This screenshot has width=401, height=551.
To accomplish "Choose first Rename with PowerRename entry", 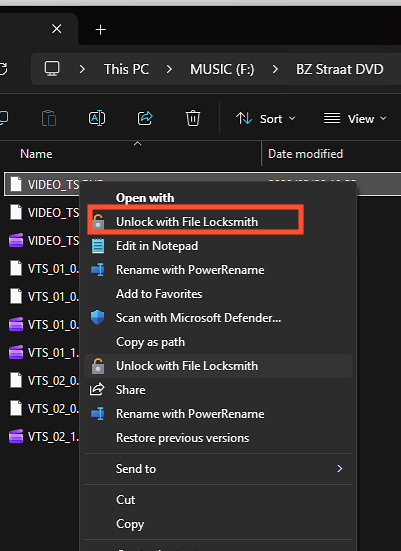I will [218, 270].
